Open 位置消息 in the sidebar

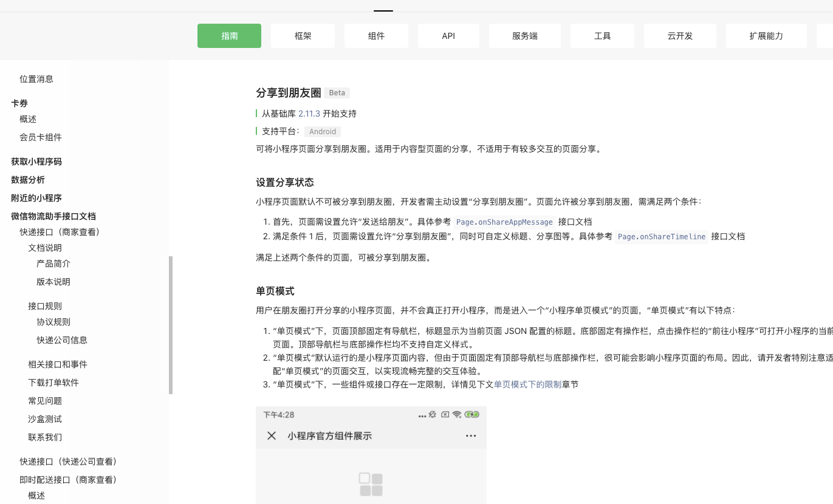tap(36, 79)
